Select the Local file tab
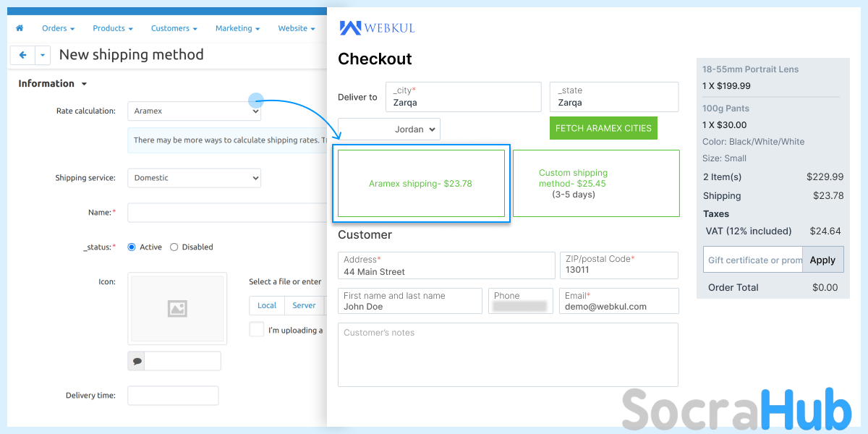 (267, 306)
